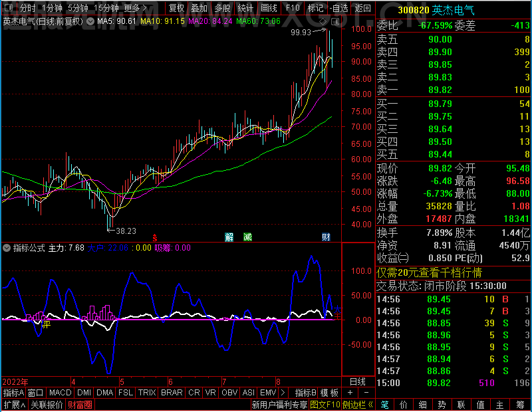The image size is (532, 412).
Task: Open the 模板 template option
Action: click(329, 393)
